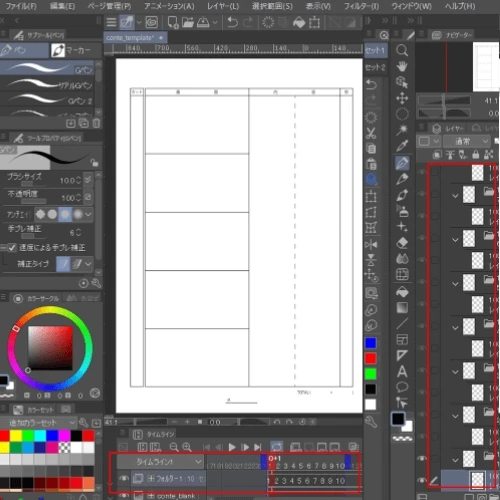Click the lock layer padlock icon
This screenshot has height=500, width=500.
pos(476,154)
